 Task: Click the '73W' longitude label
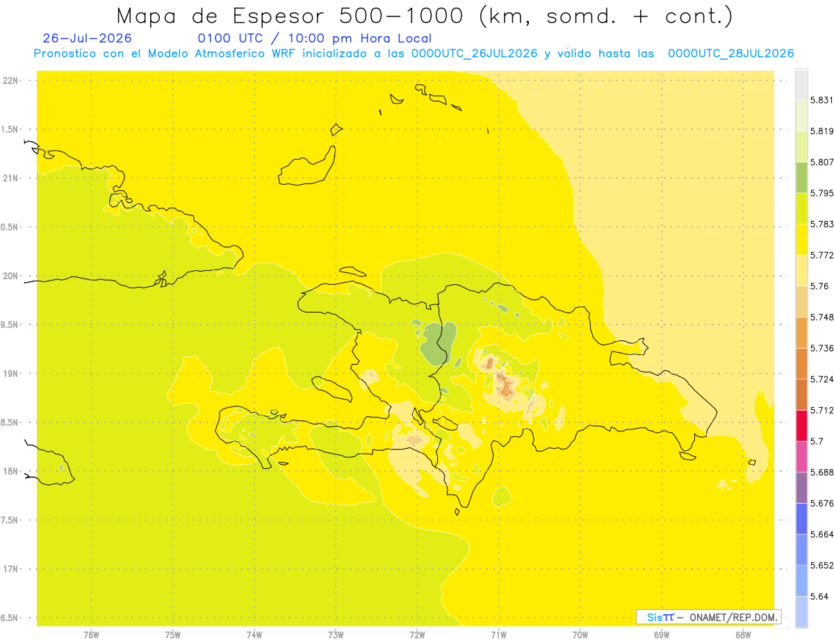336,635
